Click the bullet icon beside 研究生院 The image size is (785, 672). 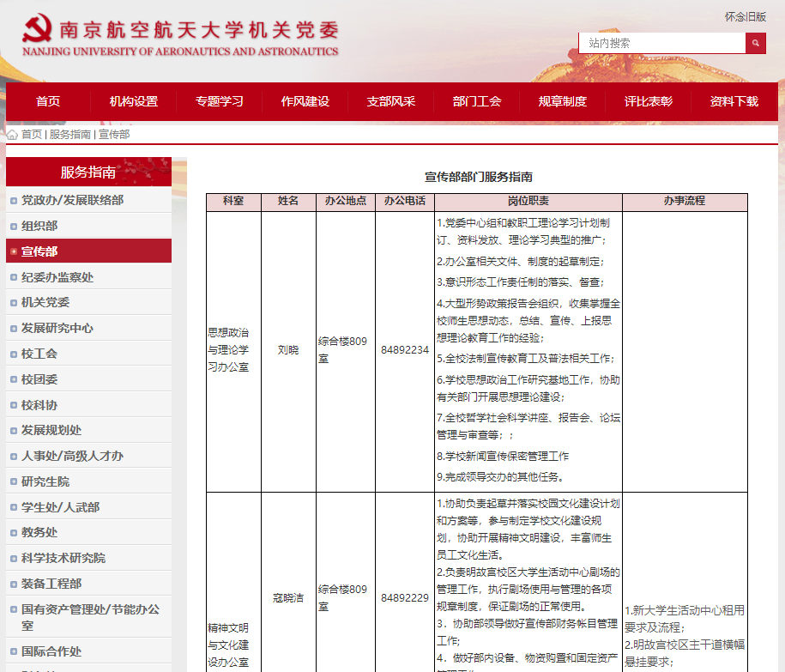[13, 481]
